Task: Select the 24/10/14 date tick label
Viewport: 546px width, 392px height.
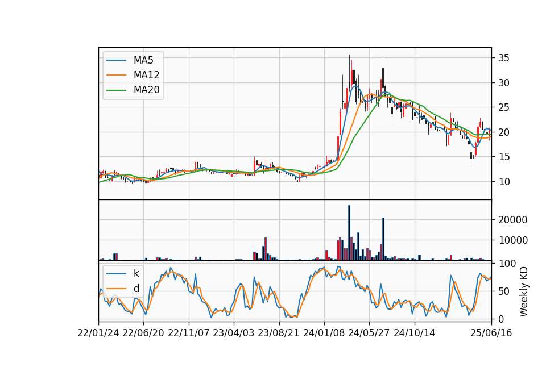Action: 415,333
